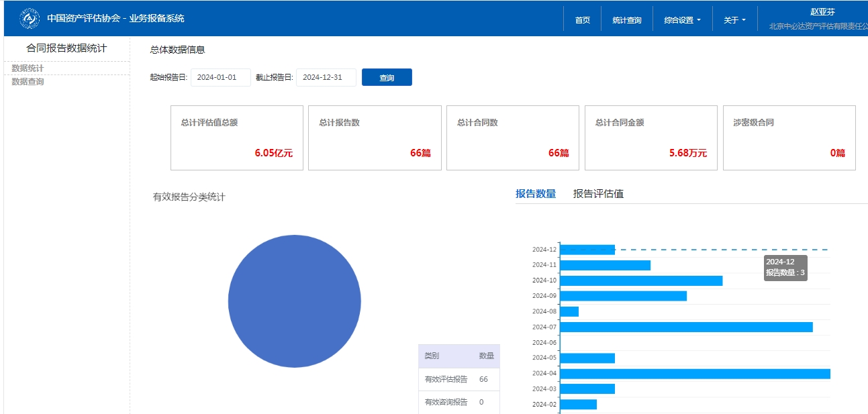
Task: Click the 2024-04 bar in chart
Action: click(695, 374)
